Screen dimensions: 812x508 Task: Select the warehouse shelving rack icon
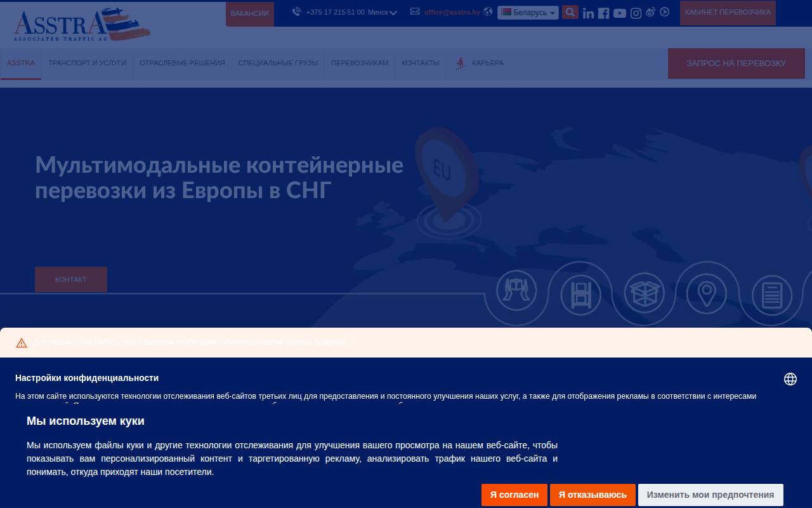580,295
